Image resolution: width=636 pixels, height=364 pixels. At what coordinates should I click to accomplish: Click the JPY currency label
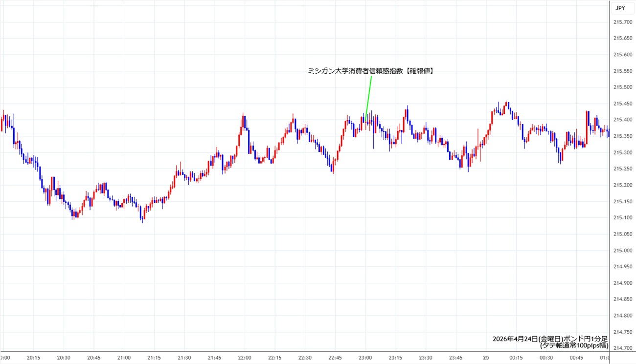coord(620,8)
